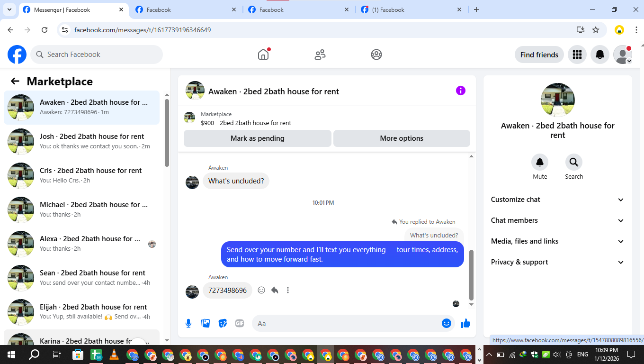Reply to the 7273498696 message
The height and width of the screenshot is (364, 644).
pos(275,290)
